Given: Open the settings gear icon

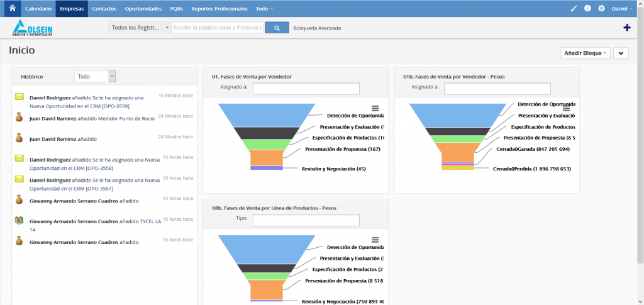Looking at the screenshot, I should pyautogui.click(x=601, y=9).
